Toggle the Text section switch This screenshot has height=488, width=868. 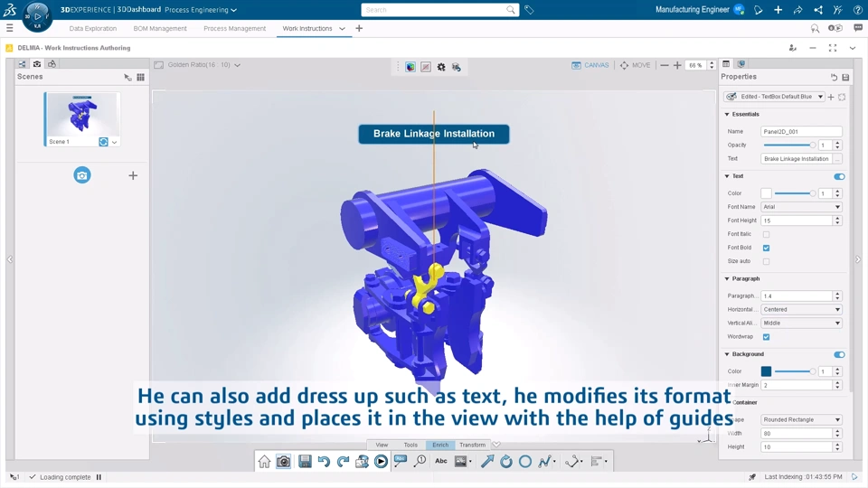[x=839, y=176]
